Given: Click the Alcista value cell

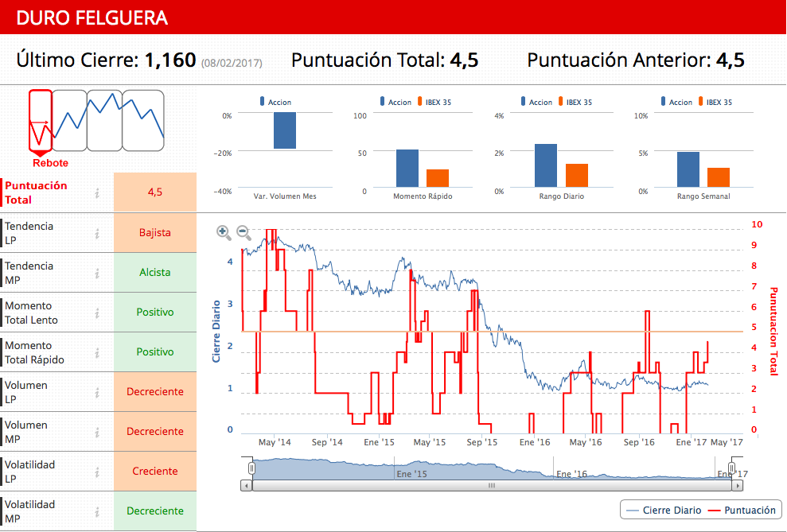Looking at the screenshot, I should coord(155,272).
